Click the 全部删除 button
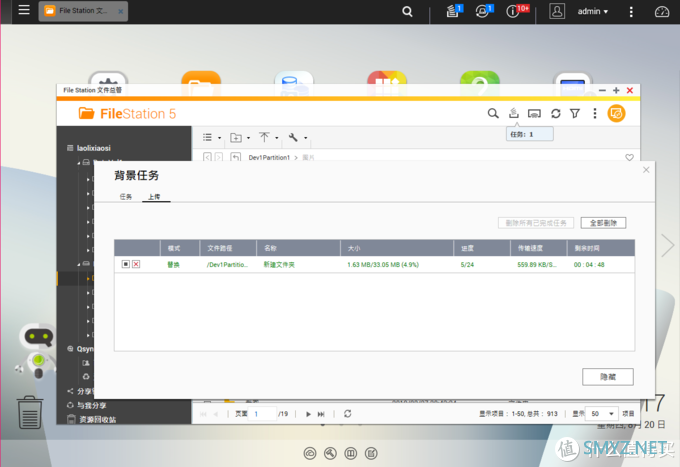Screen dimensions: 680x467 coord(603,223)
